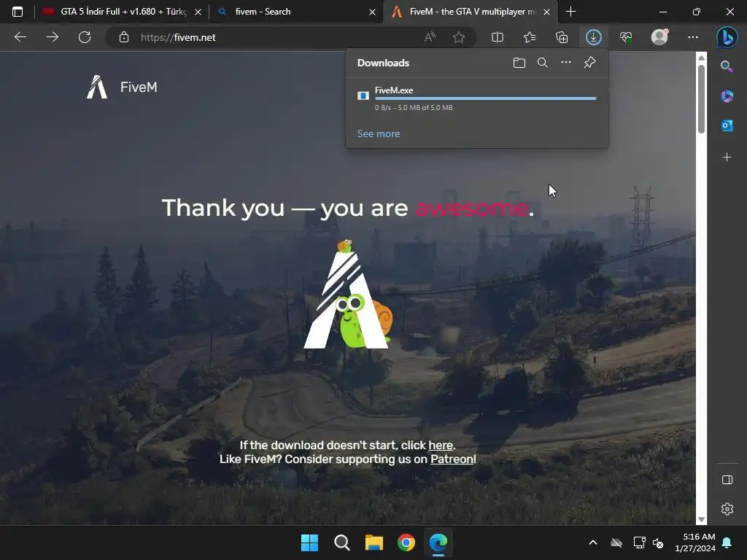
Task: Go back to the previous page
Action: tap(20, 37)
